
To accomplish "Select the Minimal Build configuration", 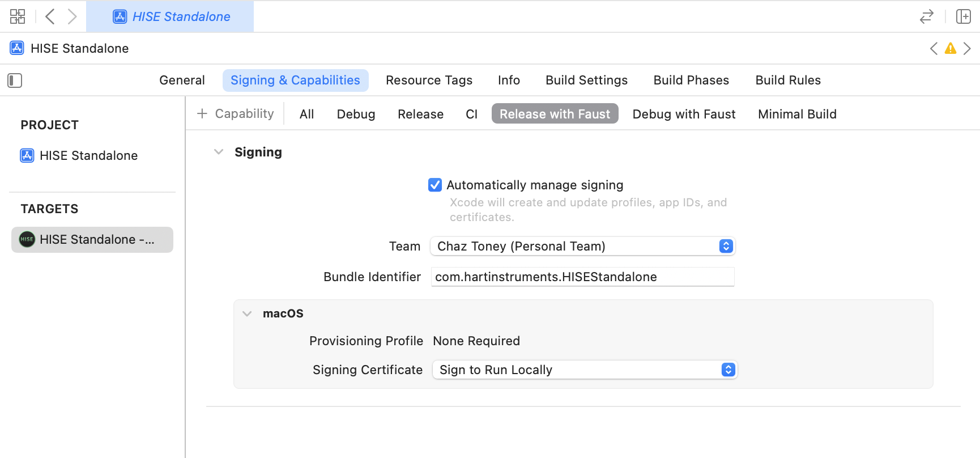I will [x=797, y=114].
